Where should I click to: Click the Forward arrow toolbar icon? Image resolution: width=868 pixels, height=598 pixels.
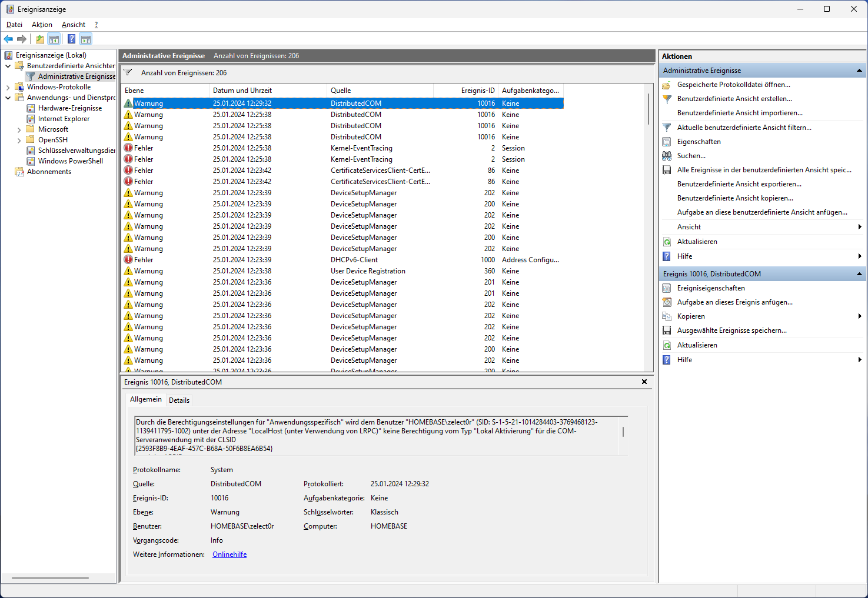22,39
